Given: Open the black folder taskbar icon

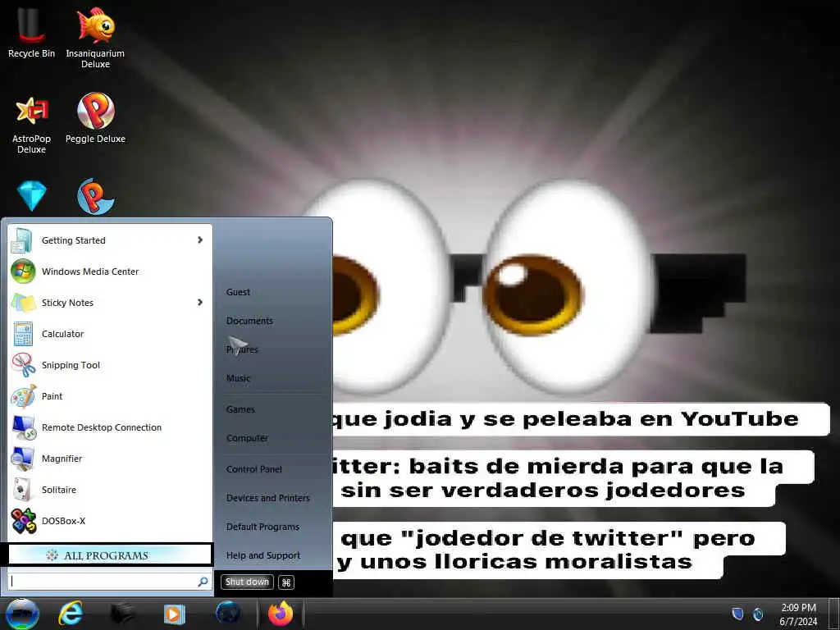Looking at the screenshot, I should pyautogui.click(x=122, y=614).
